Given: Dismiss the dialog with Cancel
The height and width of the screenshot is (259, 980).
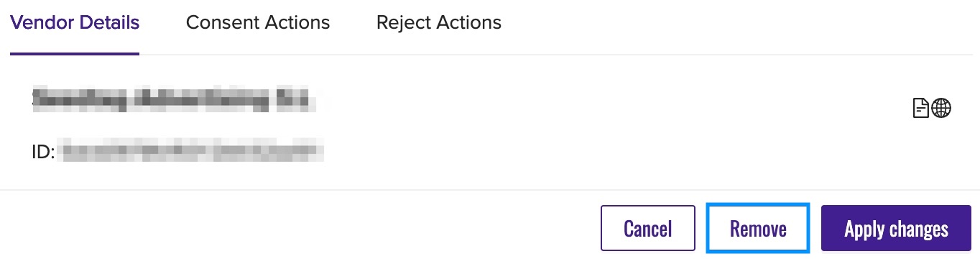Looking at the screenshot, I should tap(648, 229).
